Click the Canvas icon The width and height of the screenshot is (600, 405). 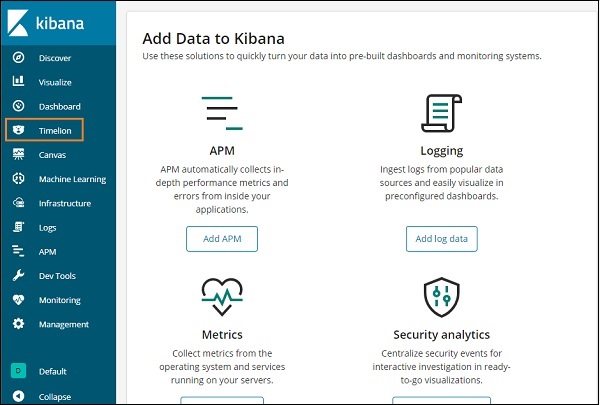(18, 155)
